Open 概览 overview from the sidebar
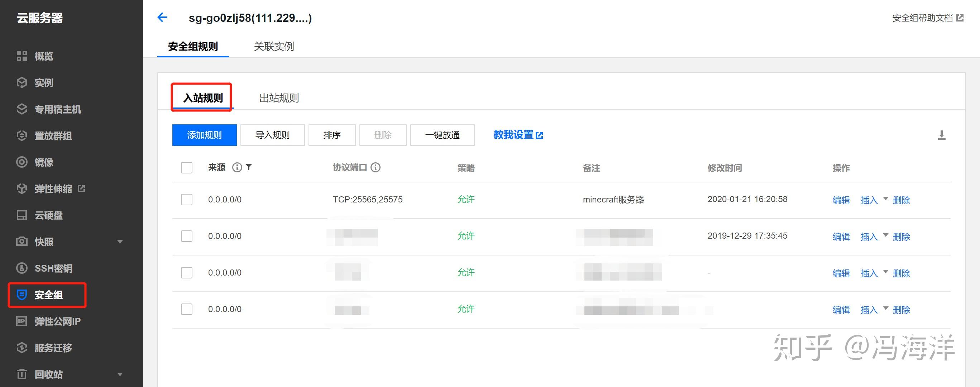 tap(44, 56)
